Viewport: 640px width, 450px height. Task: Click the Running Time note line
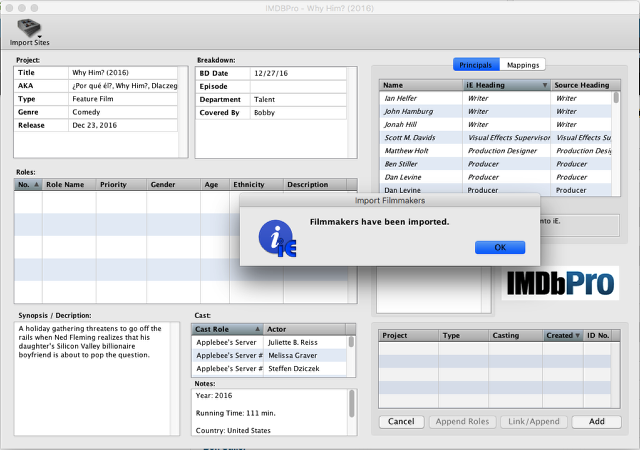pos(236,413)
